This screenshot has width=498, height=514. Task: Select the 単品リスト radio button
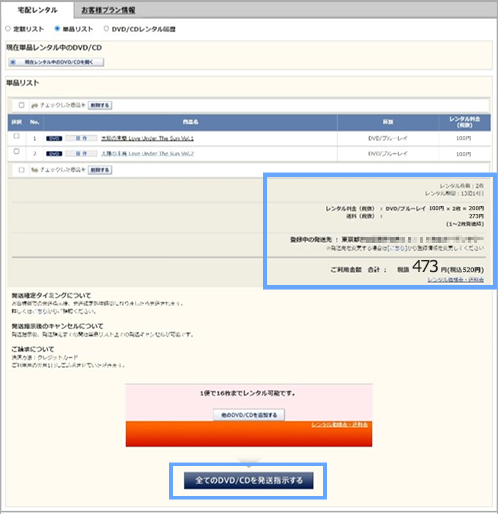click(x=57, y=29)
